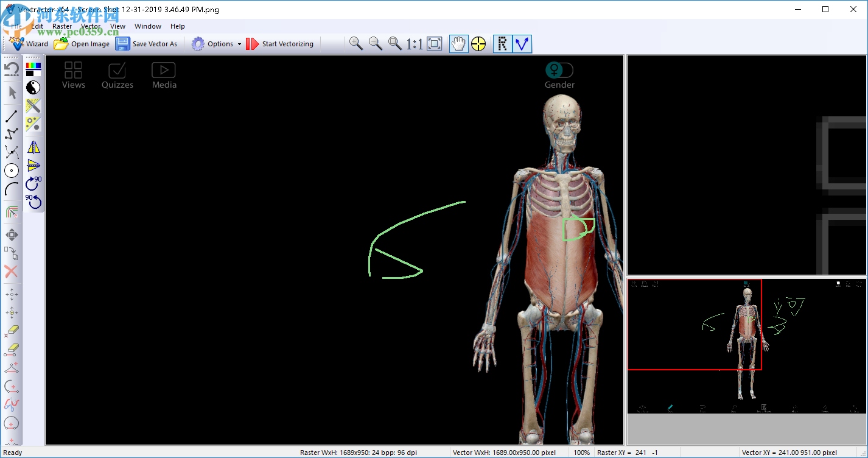Click the red X delete tool

[x=12, y=272]
